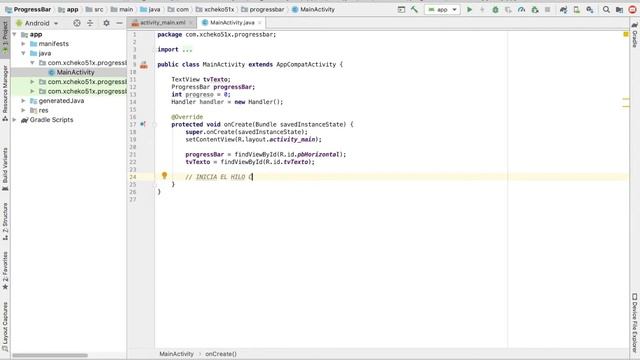Run the app with the green play icon
The height and width of the screenshot is (360, 640).
[x=469, y=9]
